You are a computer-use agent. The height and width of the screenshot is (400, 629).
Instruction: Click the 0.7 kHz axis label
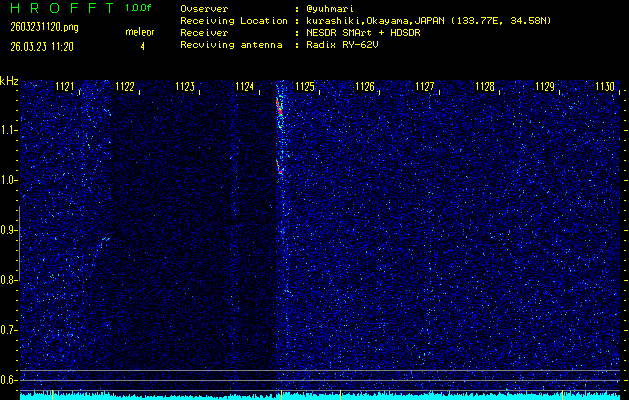pyautogui.click(x=9, y=329)
